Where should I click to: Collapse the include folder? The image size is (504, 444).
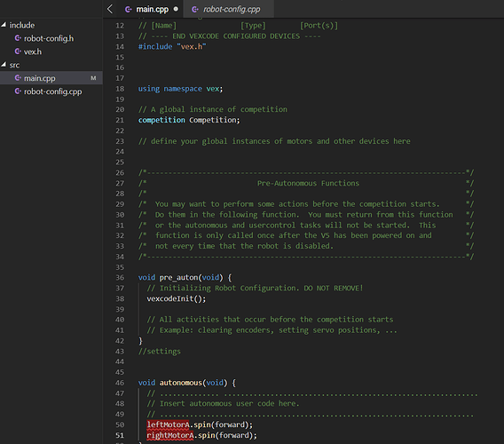point(4,25)
